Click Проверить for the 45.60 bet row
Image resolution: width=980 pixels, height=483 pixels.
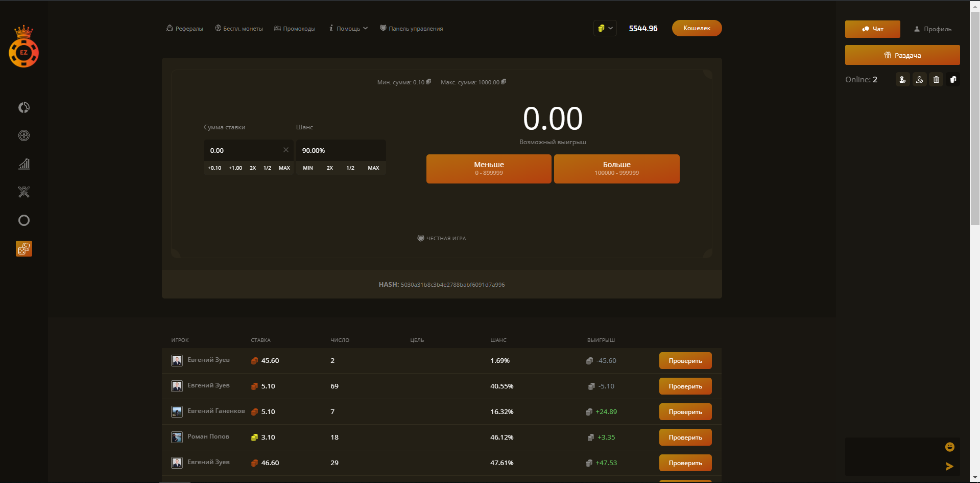tap(685, 361)
